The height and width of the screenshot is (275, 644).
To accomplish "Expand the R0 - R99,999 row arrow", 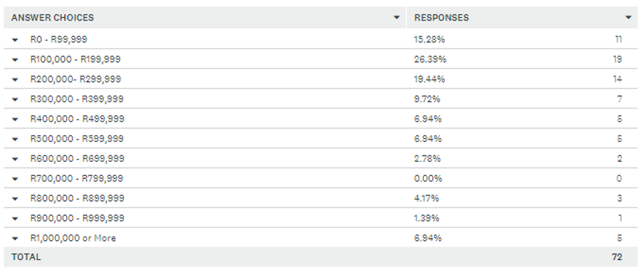I will [x=15, y=40].
